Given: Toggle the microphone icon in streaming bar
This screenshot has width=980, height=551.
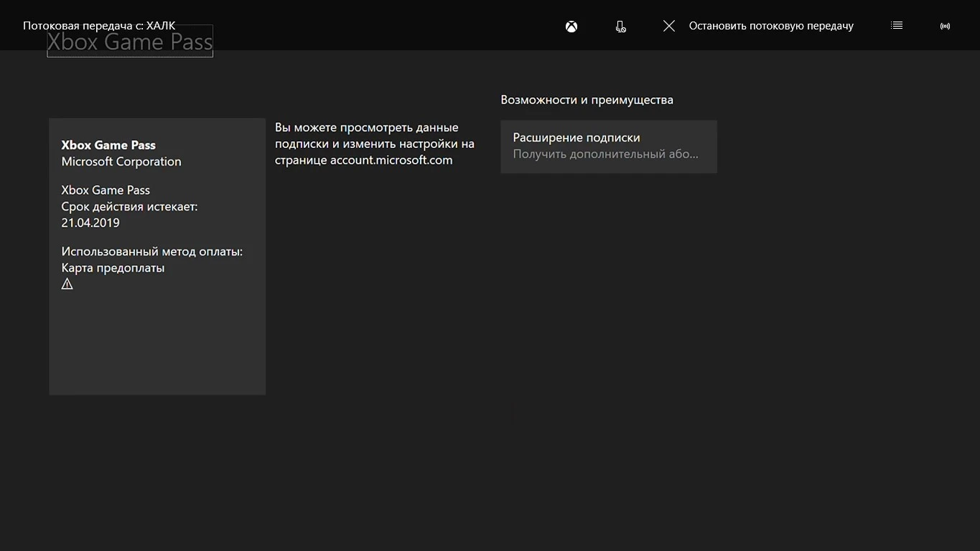Looking at the screenshot, I should (x=621, y=27).
